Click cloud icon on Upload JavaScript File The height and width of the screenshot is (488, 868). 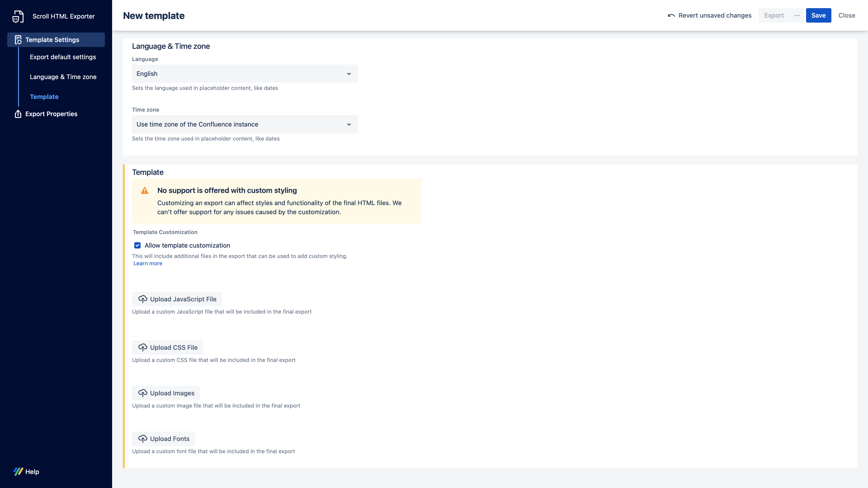[143, 299]
